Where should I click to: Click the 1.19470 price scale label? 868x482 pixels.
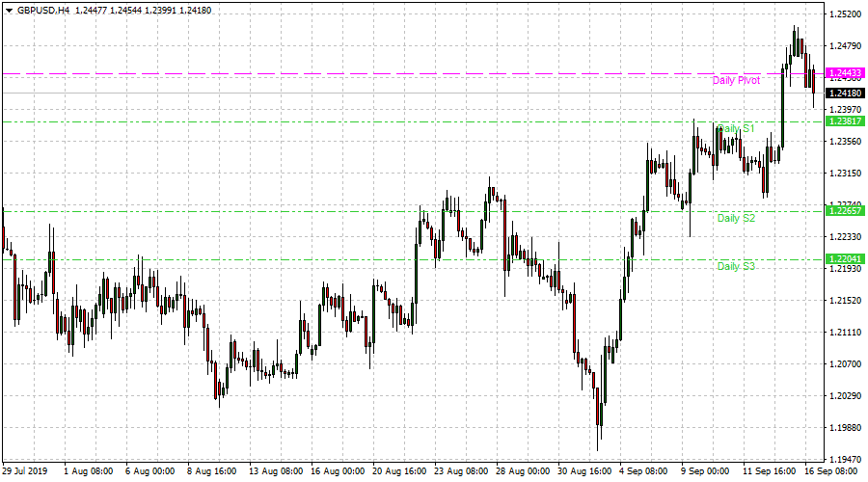pos(845,459)
